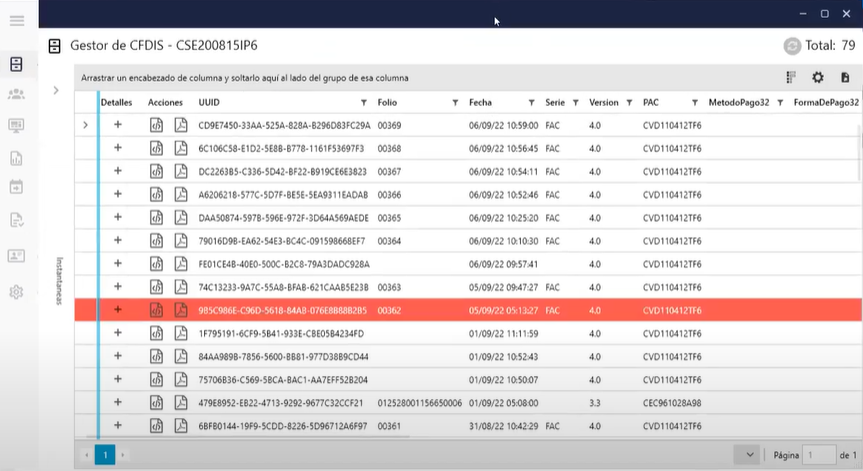Click the Página number input field
863x471 pixels.
[819, 455]
